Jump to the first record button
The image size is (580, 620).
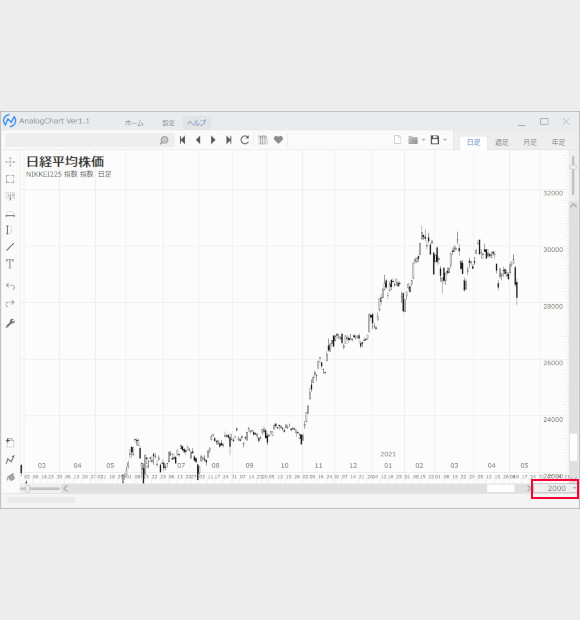click(x=183, y=140)
